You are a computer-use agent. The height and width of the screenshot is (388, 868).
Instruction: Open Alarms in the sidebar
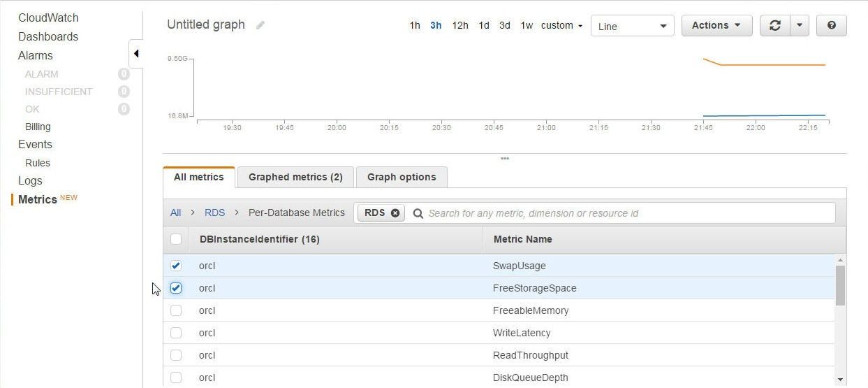point(36,55)
